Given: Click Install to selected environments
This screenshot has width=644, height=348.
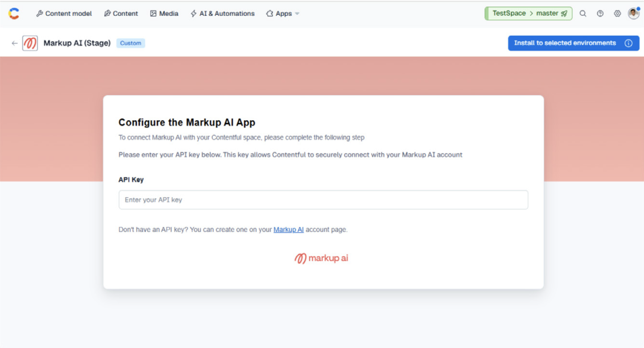Looking at the screenshot, I should click(564, 43).
